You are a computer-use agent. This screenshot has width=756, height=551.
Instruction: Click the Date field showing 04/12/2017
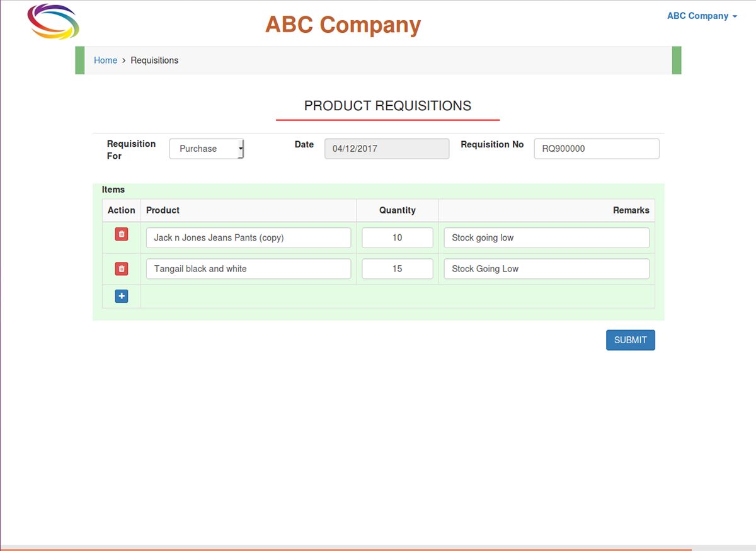pyautogui.click(x=387, y=149)
